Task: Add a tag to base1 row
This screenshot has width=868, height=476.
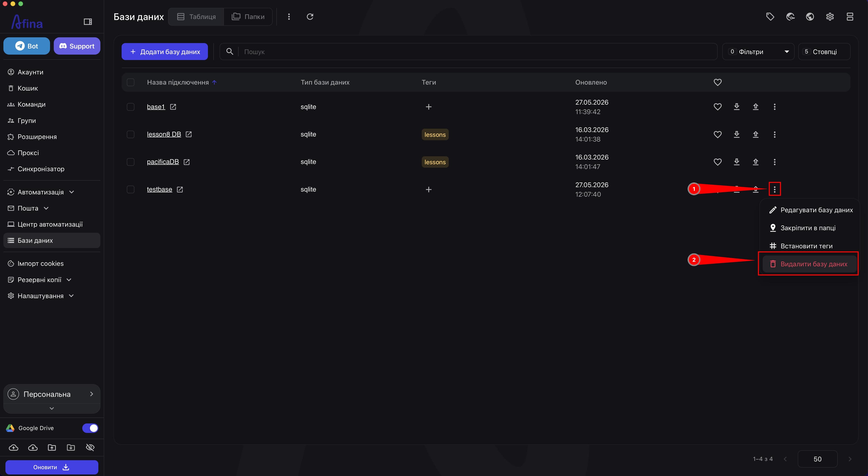Action: [428, 107]
